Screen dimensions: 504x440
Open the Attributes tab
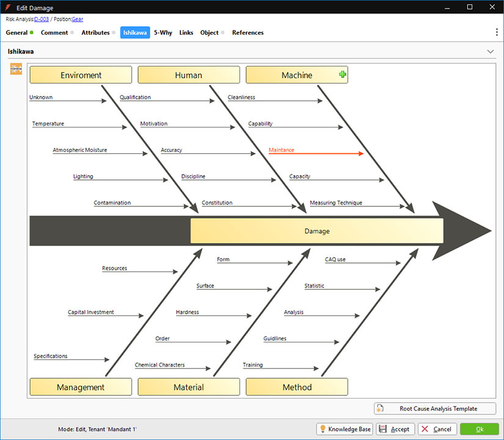tap(95, 32)
